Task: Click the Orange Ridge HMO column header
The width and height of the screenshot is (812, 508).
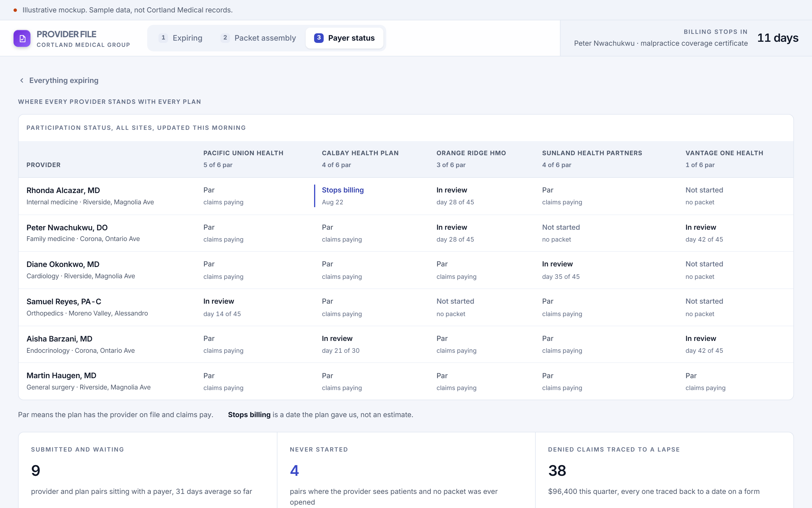Action: pyautogui.click(x=471, y=153)
